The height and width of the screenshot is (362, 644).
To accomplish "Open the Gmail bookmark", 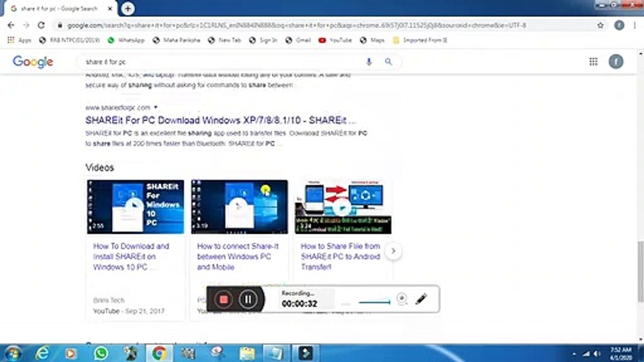I will click(x=298, y=40).
